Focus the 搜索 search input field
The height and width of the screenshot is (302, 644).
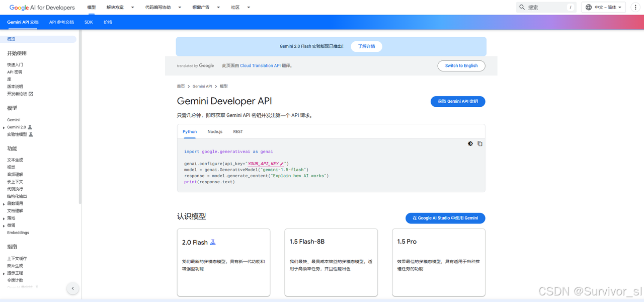pyautogui.click(x=546, y=7)
